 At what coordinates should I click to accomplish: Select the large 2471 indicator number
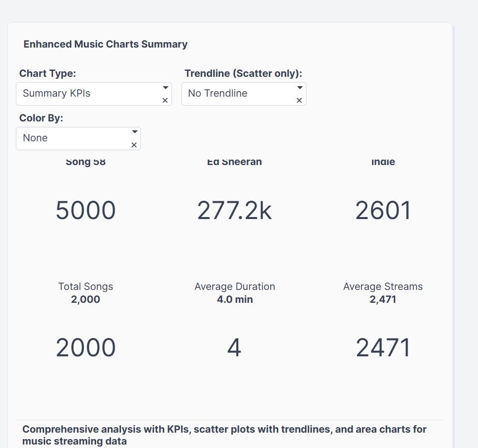[x=383, y=348]
